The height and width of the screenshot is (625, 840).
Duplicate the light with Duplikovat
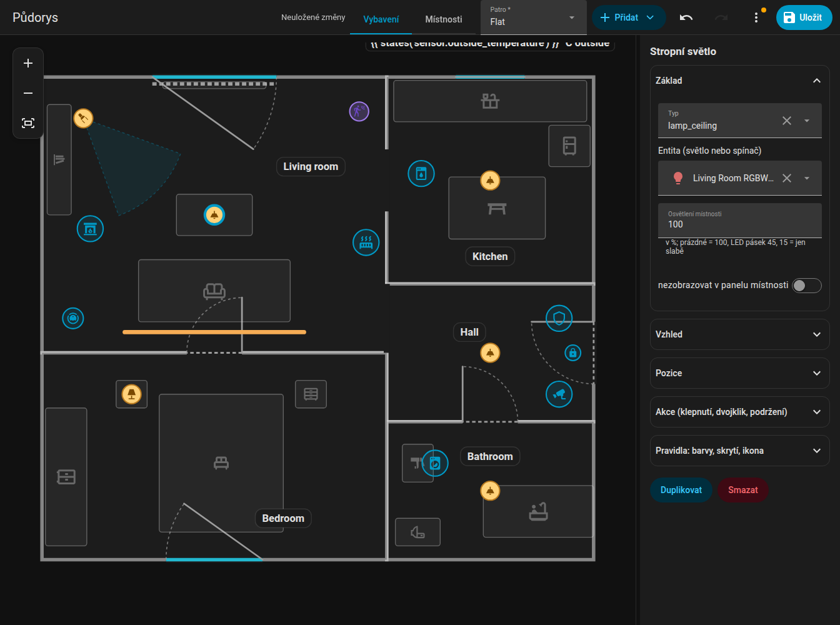(681, 490)
